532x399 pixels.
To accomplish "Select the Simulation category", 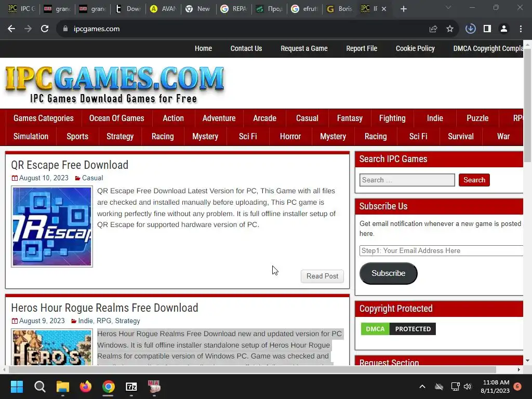I will tap(31, 137).
